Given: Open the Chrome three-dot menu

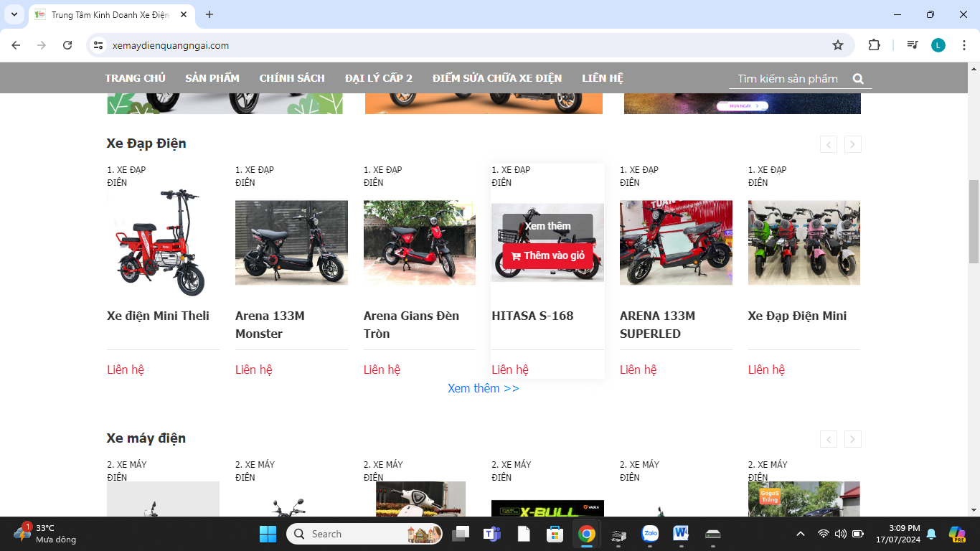Looking at the screenshot, I should (x=964, y=45).
